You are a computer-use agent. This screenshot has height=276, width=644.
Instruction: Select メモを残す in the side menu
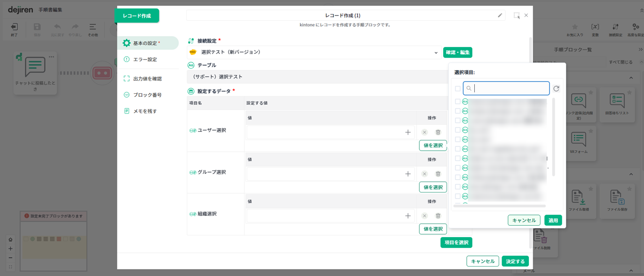coord(145,111)
